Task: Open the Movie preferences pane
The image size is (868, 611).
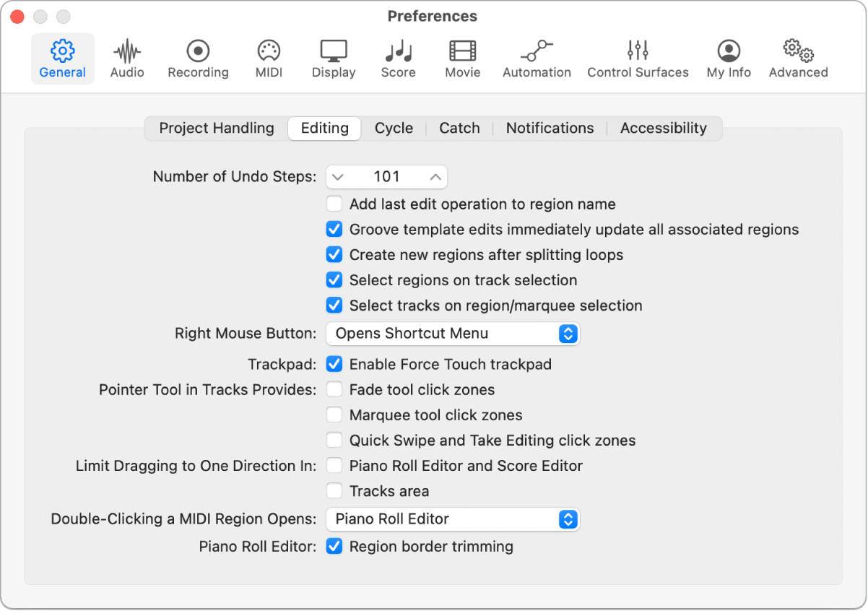Action: (463, 59)
